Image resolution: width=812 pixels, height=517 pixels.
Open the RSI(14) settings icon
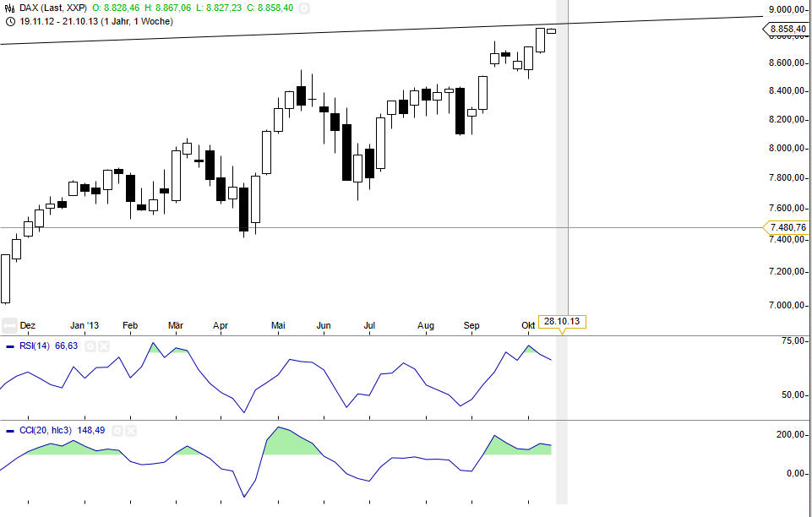click(x=90, y=346)
